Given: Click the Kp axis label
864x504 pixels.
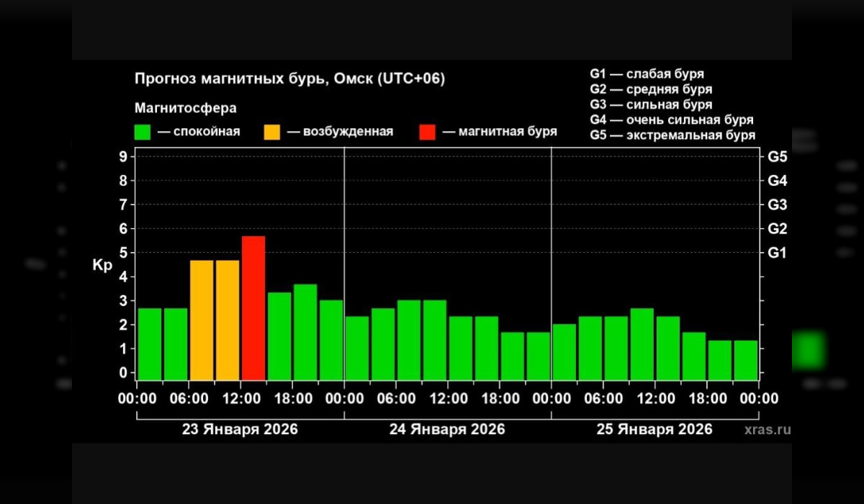Looking at the screenshot, I should (x=102, y=265).
